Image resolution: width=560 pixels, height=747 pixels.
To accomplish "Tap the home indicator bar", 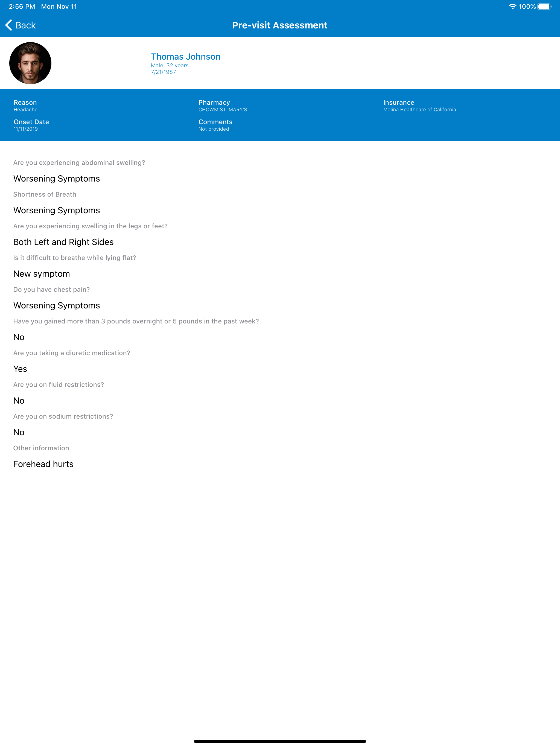I will (x=280, y=741).
